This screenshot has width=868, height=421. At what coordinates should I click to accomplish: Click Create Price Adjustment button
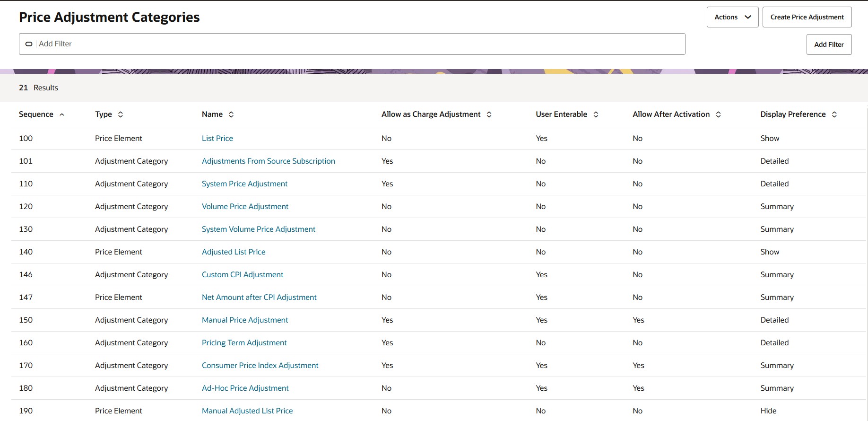pyautogui.click(x=807, y=17)
